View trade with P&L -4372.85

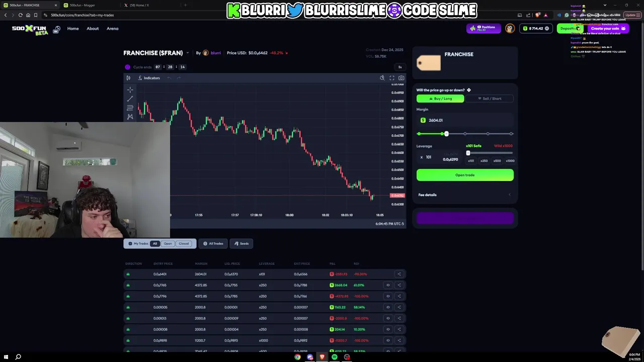388,296
